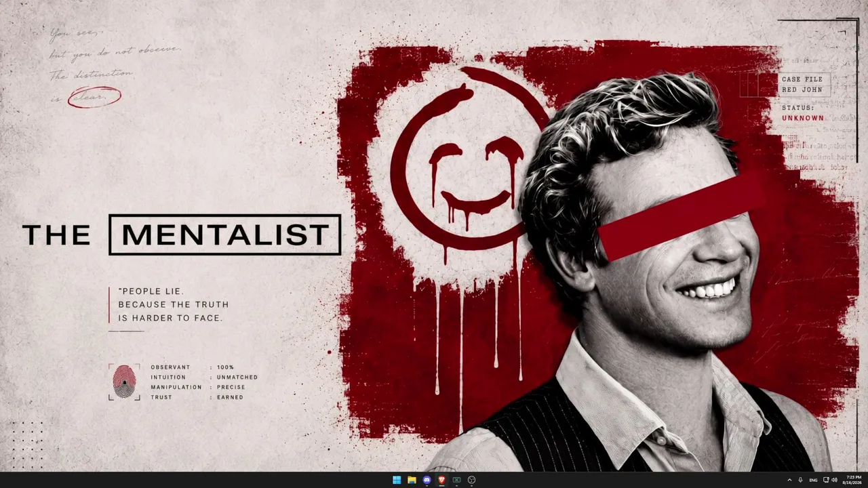Open the Excel taskbar app
The height and width of the screenshot is (488, 868).
click(456, 480)
